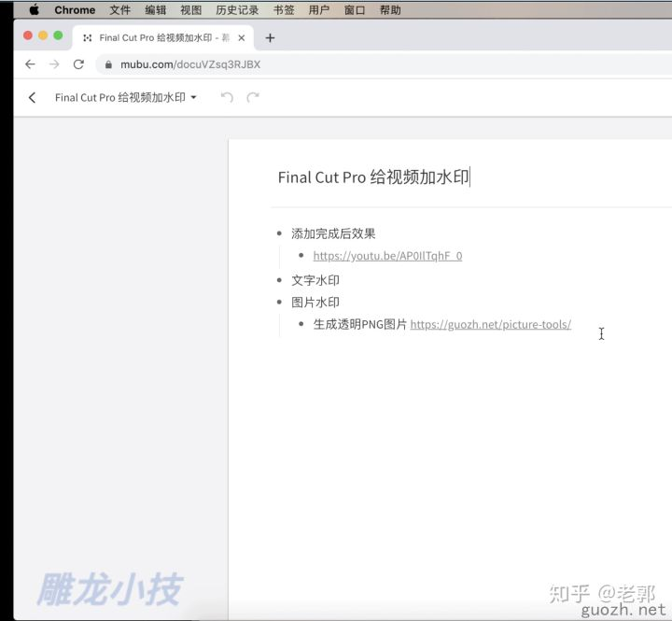Select the 文字水印 outline item
The width and height of the screenshot is (672, 621).
pos(315,280)
